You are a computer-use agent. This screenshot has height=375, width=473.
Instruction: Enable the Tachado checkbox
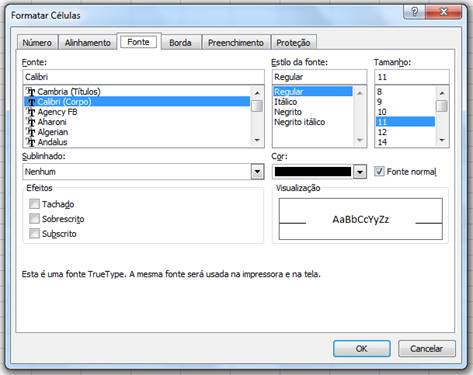point(34,204)
